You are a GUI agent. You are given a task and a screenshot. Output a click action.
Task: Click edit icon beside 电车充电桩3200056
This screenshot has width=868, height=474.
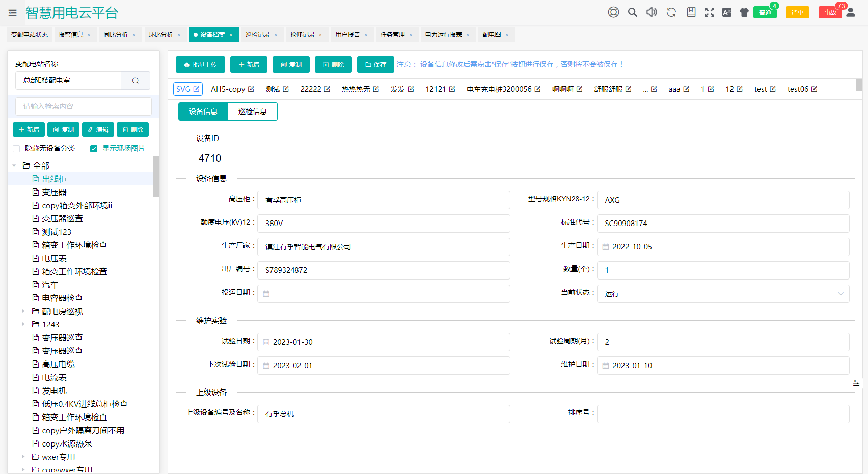pyautogui.click(x=537, y=89)
